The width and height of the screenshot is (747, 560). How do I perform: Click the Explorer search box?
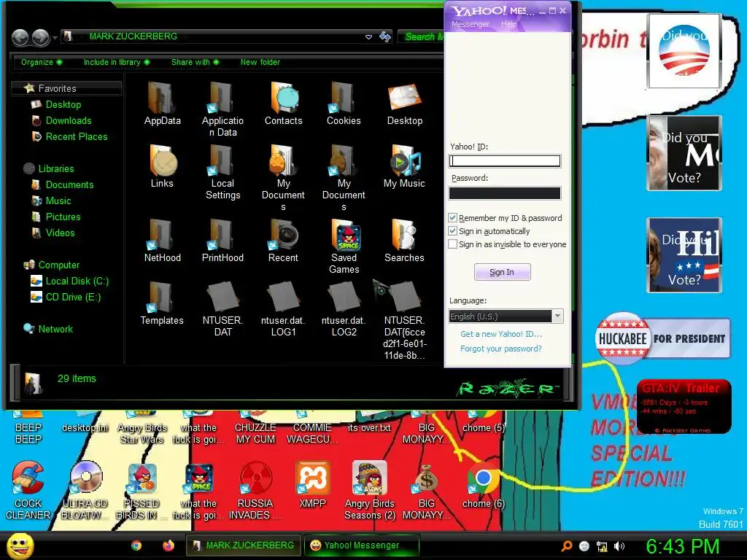[x=421, y=36]
